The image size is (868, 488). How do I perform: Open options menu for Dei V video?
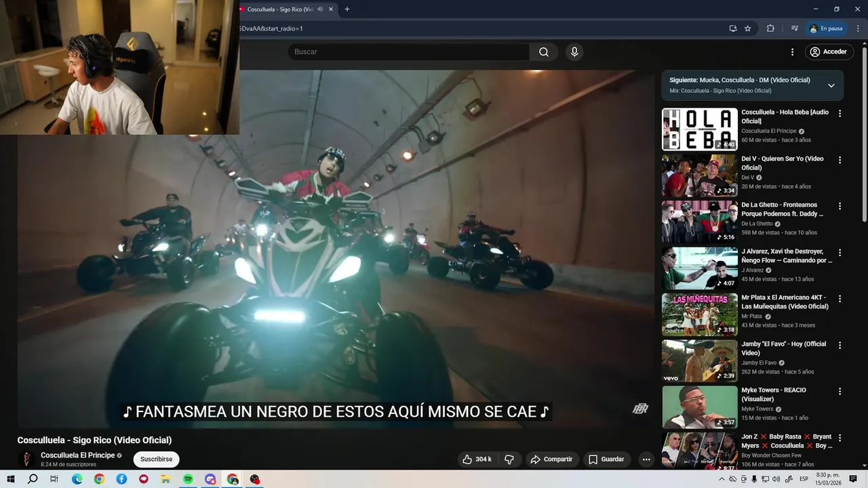point(840,160)
